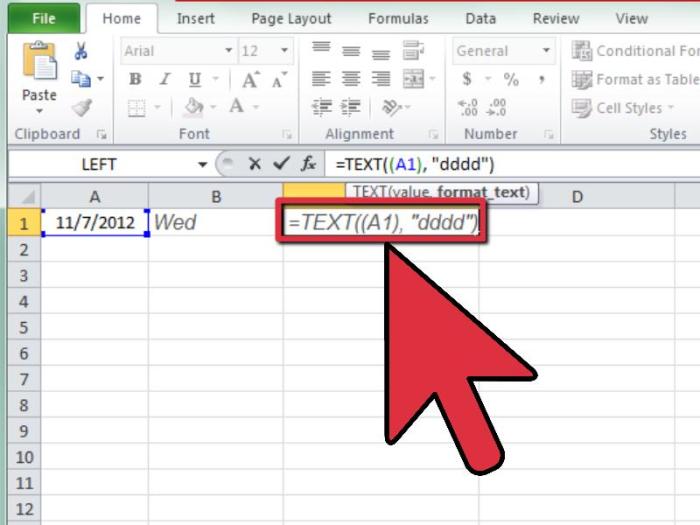
Task: Decrease font size with Shrink Font
Action: coord(279,80)
